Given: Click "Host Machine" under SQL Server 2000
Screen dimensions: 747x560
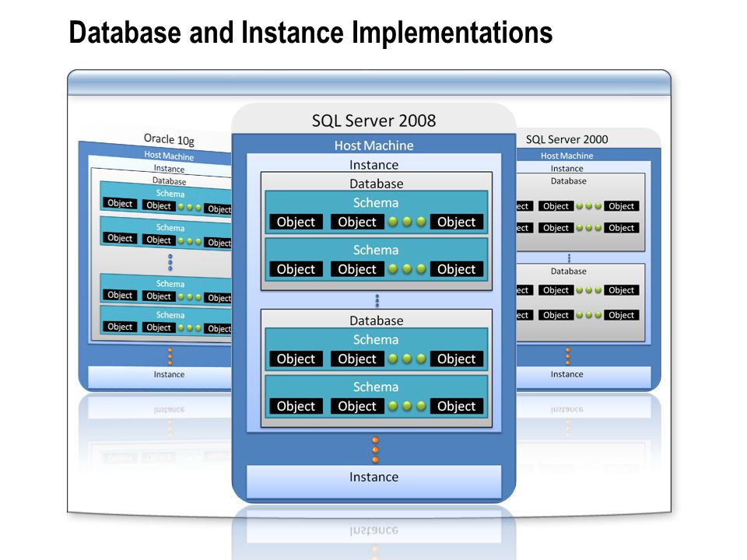Looking at the screenshot, I should coord(567,156).
